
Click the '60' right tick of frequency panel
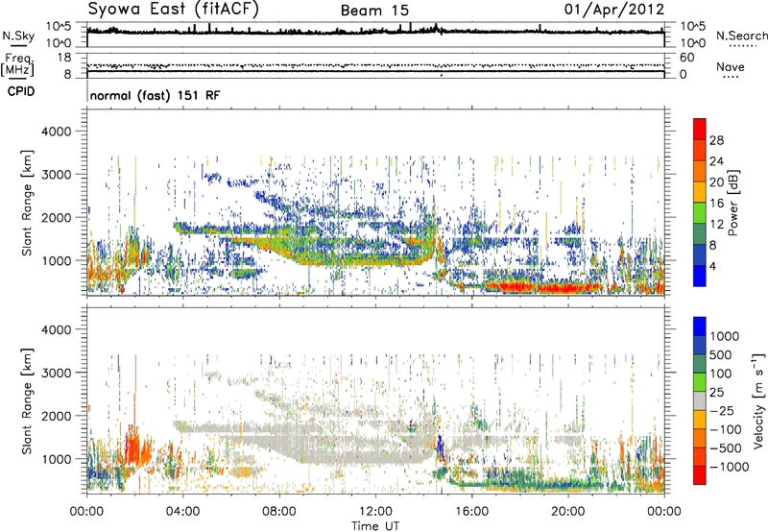tap(686, 58)
